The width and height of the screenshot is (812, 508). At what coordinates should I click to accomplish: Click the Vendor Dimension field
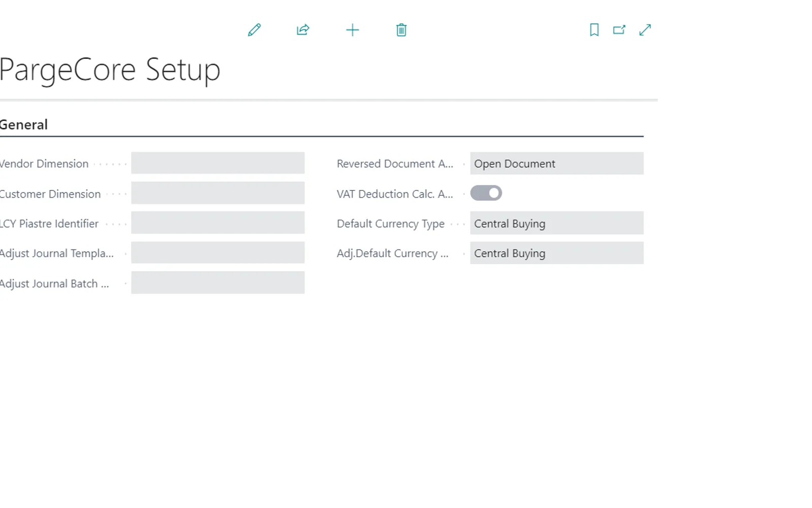click(x=218, y=163)
